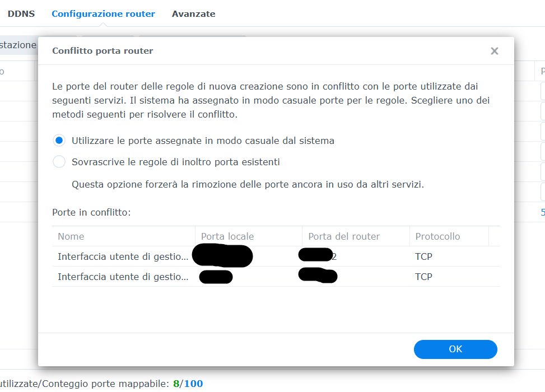Switch to the DDNS tab
Image resolution: width=545 pixels, height=392 pixels.
21,14
